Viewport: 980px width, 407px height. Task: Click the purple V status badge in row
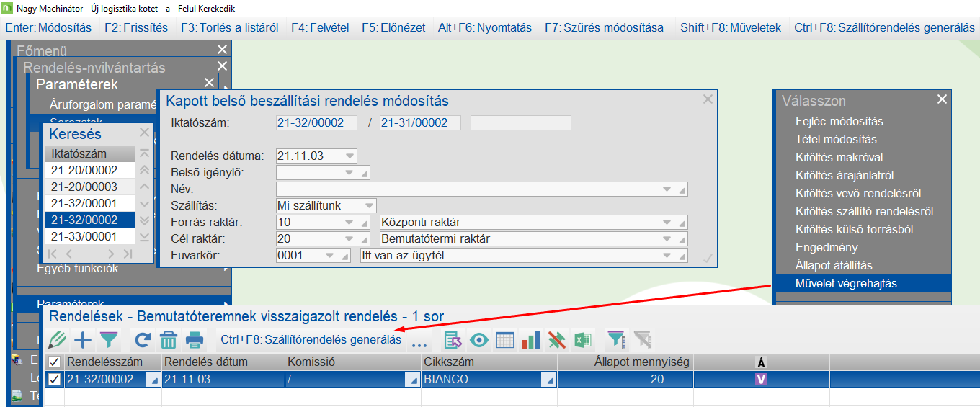coord(760,379)
